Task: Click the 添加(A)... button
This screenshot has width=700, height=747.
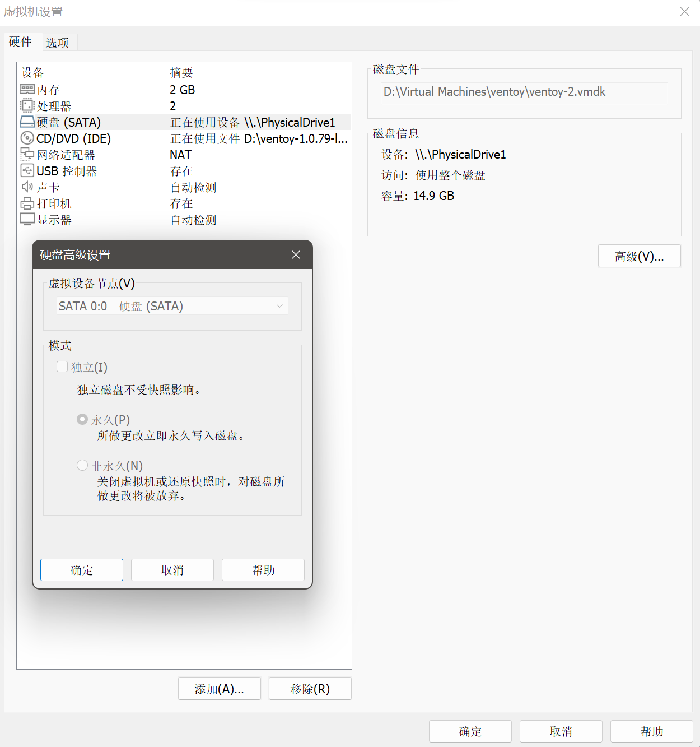Action: tap(220, 689)
